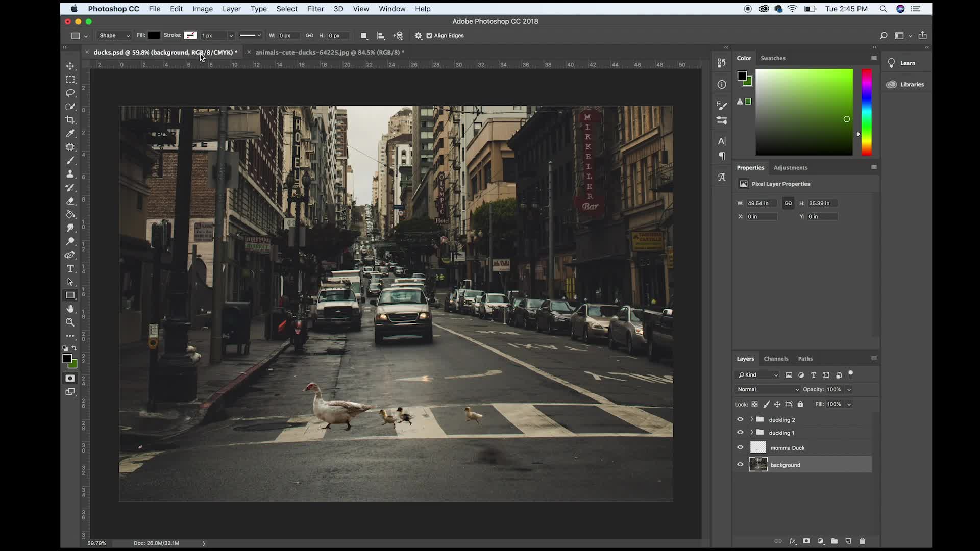This screenshot has height=551, width=980.
Task: Hide the duckling 2 group
Action: tap(740, 419)
